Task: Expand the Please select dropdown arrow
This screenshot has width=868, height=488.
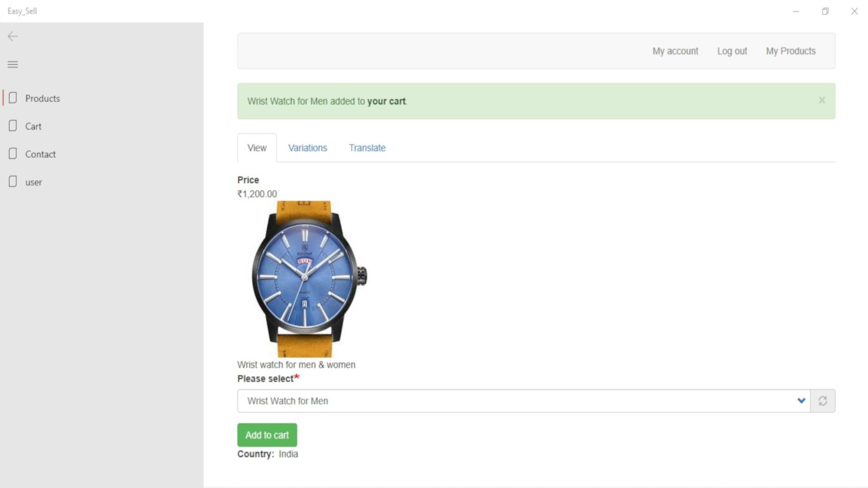Action: point(801,401)
